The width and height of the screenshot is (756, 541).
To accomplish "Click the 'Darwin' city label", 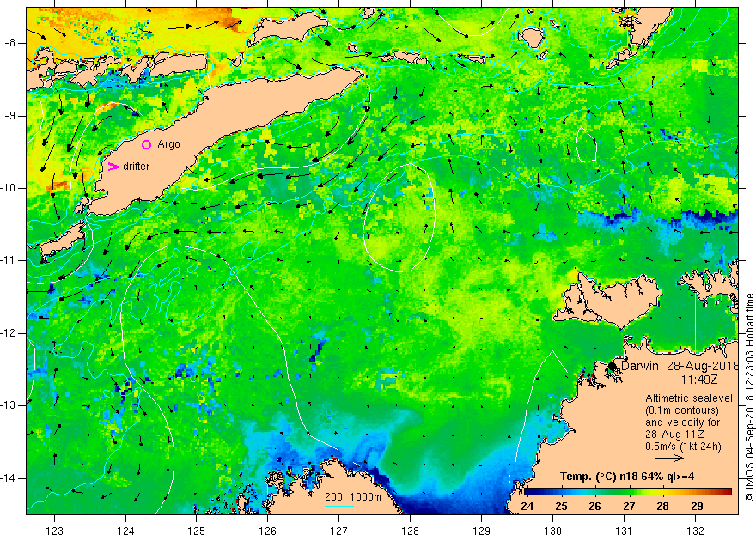I will 640,366.
